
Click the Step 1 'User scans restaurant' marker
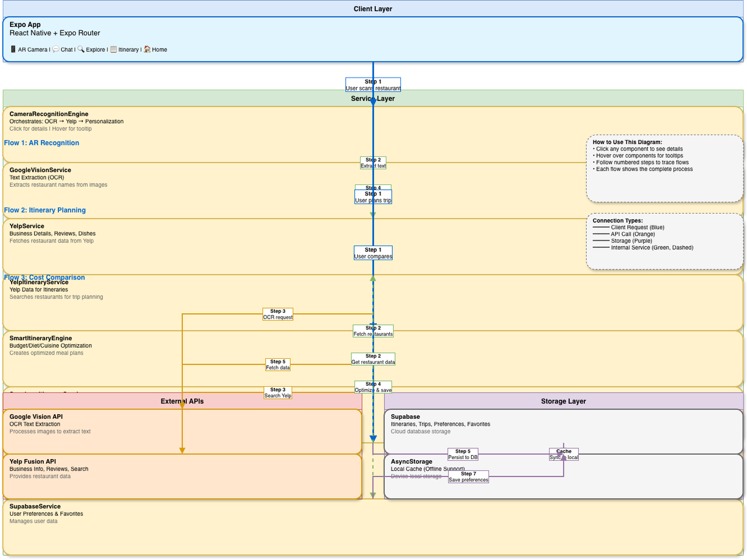(373, 84)
